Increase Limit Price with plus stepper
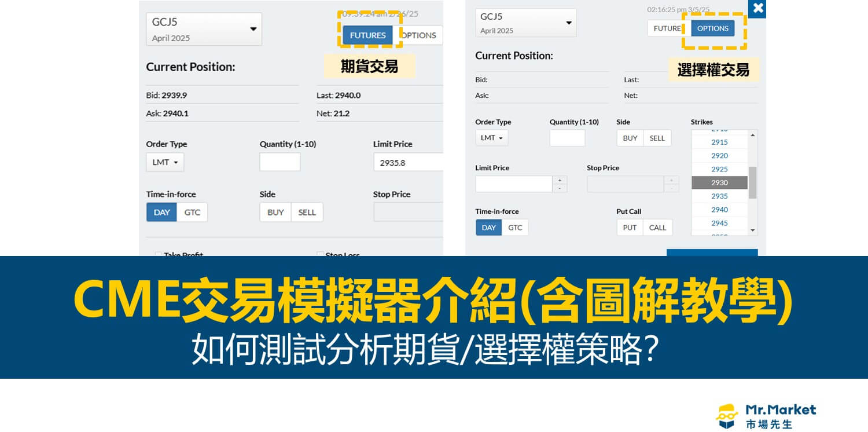Viewport: 868px width, 432px height. click(560, 180)
